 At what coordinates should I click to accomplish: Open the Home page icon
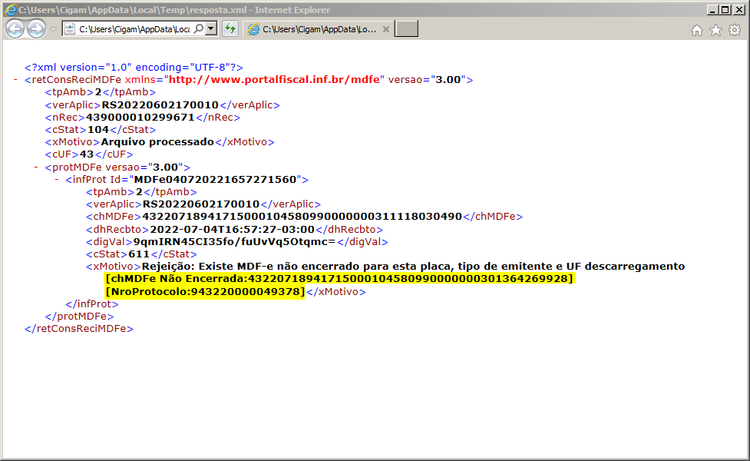(697, 31)
